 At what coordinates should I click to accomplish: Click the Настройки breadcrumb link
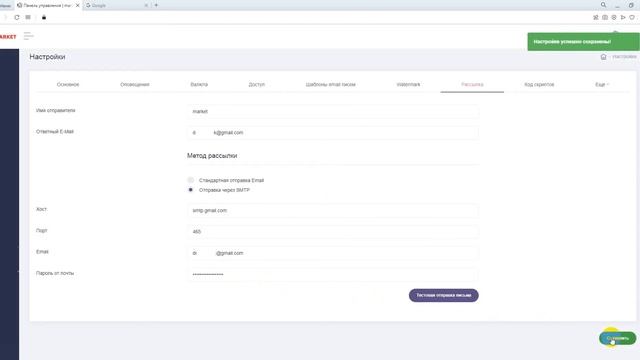(x=624, y=57)
